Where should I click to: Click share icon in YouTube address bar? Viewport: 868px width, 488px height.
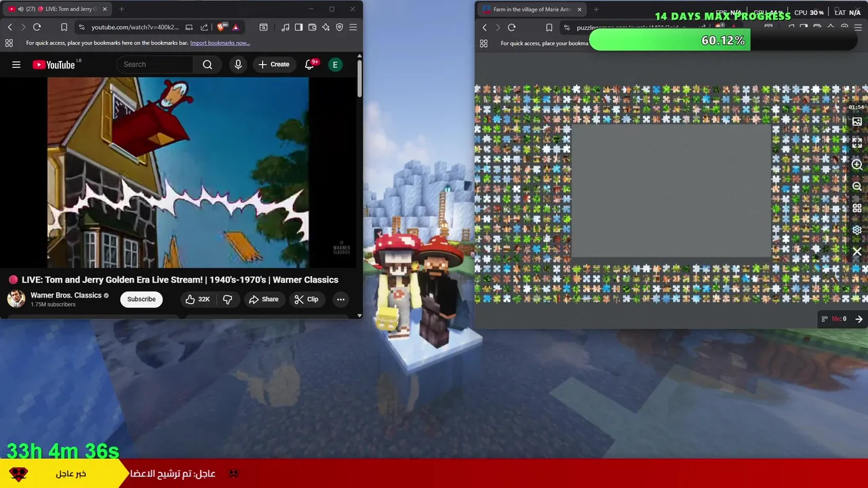(204, 27)
